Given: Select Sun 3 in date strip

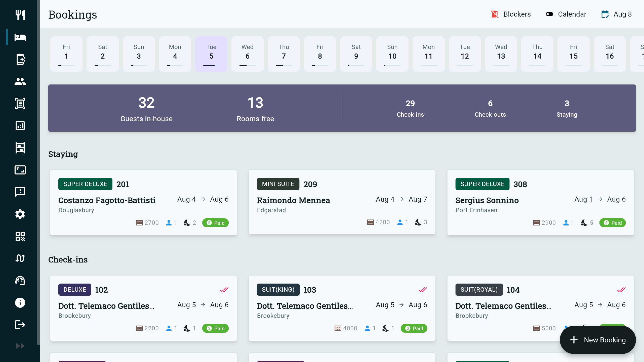Looking at the screenshot, I should [139, 54].
